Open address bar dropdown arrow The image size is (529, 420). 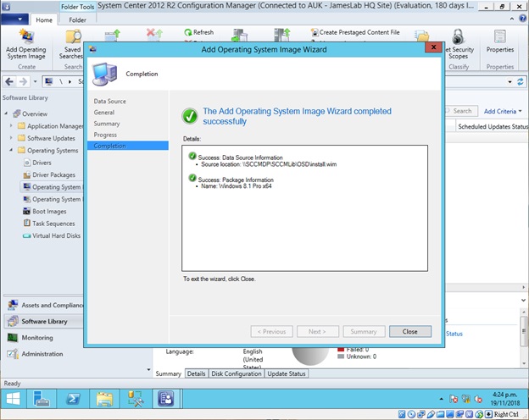coord(510,82)
